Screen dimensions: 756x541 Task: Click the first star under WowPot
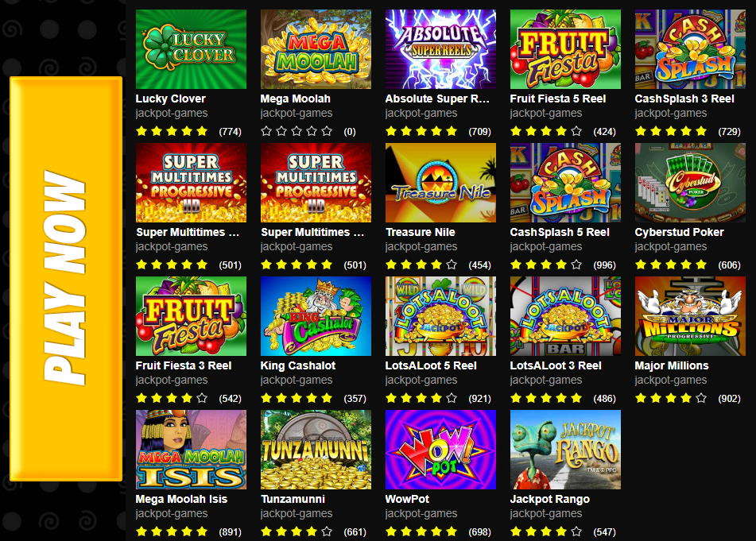[391, 531]
